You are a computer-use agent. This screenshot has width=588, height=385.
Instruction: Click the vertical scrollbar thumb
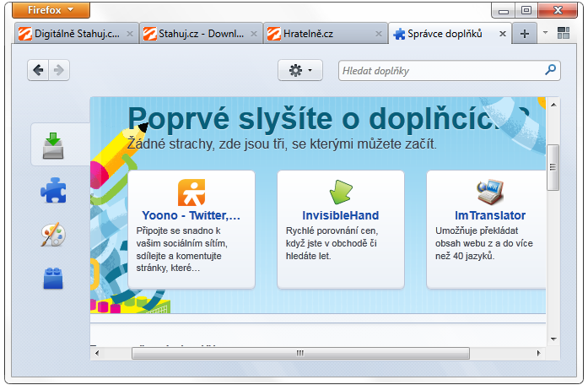(x=553, y=167)
